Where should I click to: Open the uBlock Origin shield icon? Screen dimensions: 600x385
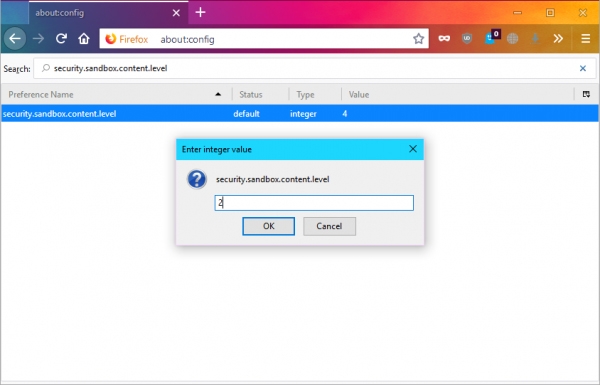pyautogui.click(x=466, y=39)
